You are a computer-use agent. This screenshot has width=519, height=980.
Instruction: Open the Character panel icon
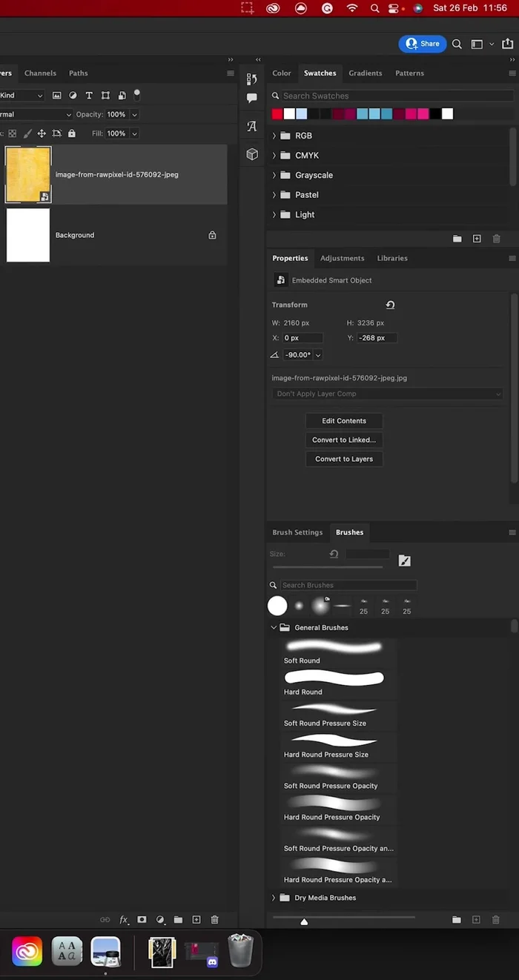tap(252, 126)
